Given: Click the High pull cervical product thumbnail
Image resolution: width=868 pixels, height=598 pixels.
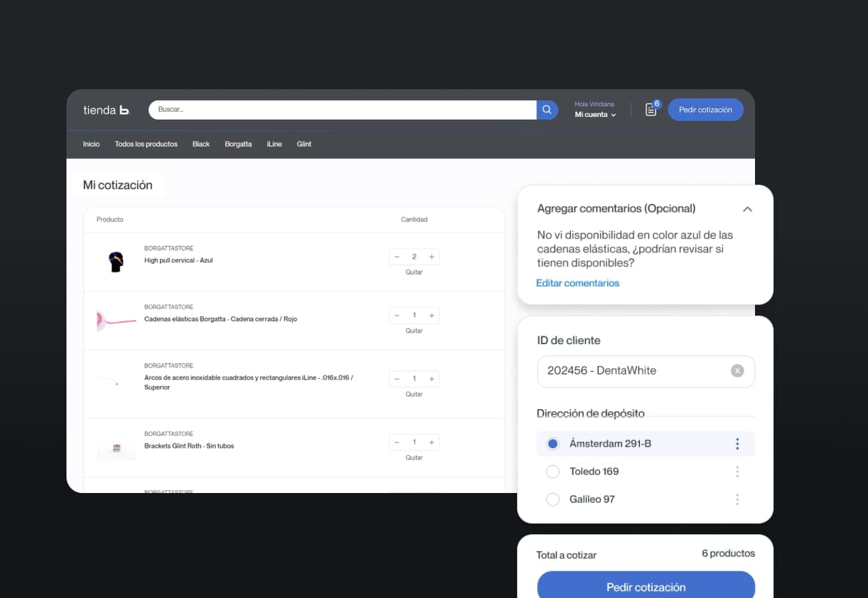Looking at the screenshot, I should tap(115, 260).
